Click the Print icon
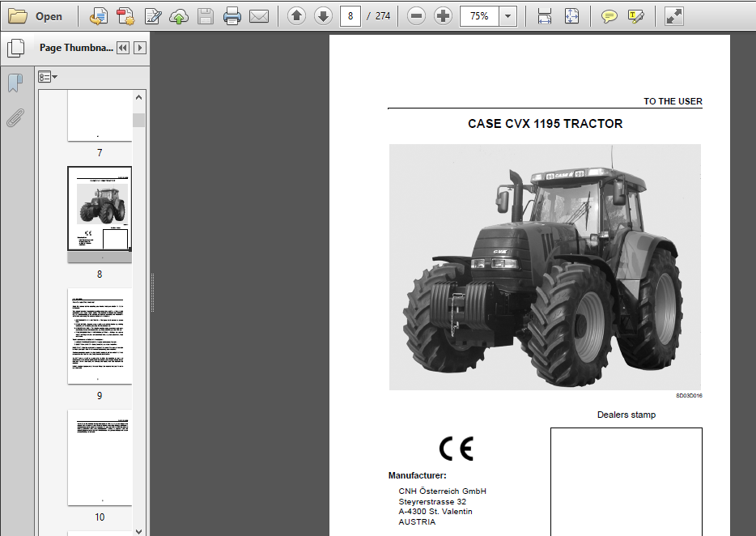The image size is (756, 536). click(x=232, y=16)
